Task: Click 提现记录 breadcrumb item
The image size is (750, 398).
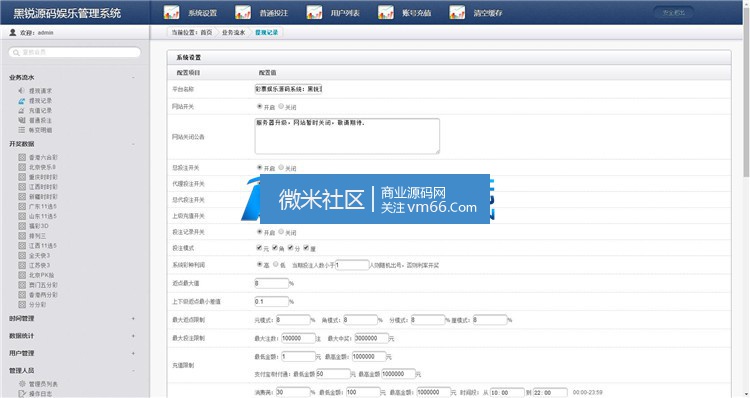Action: click(x=266, y=33)
